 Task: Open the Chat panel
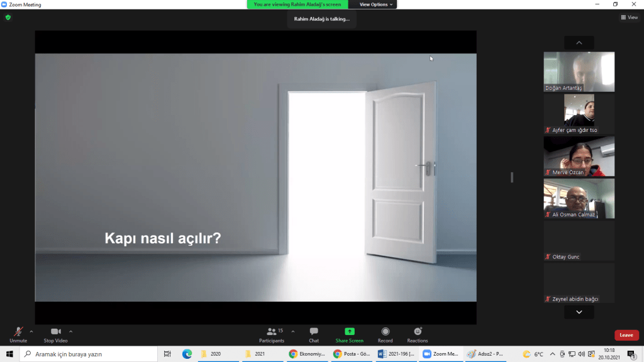[x=314, y=334]
